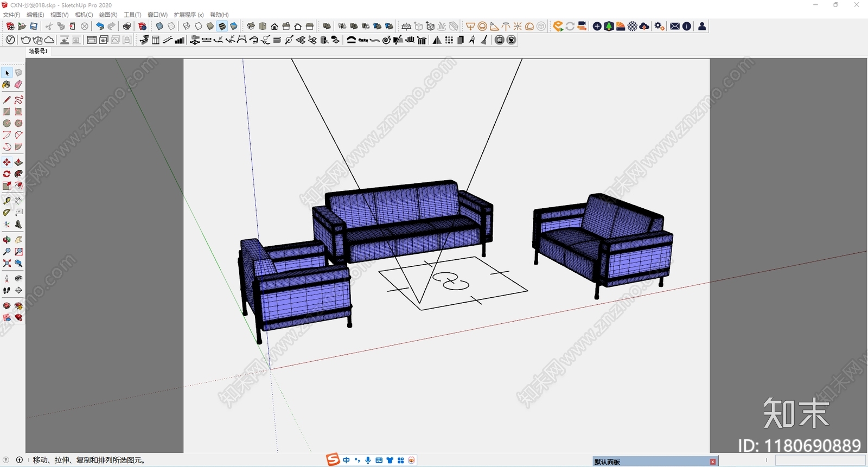Open 帮助(H) menu

pyautogui.click(x=220, y=15)
